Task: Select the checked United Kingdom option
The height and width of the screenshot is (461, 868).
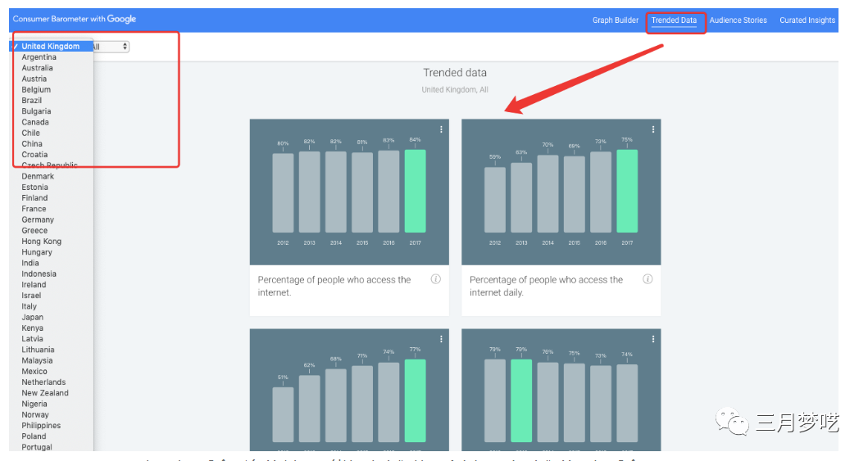Action: click(50, 47)
